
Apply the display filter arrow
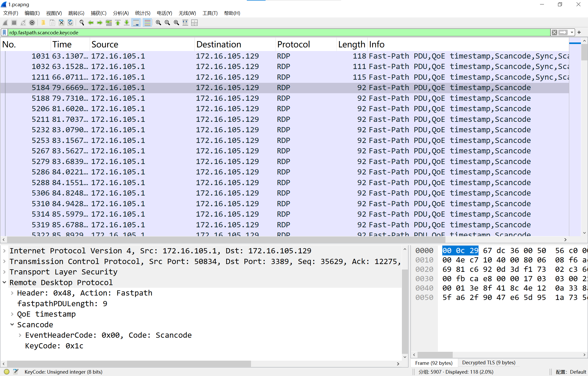[x=563, y=33]
